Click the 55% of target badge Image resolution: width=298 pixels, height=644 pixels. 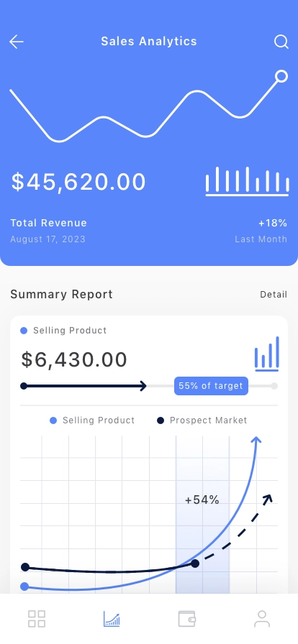coord(211,386)
